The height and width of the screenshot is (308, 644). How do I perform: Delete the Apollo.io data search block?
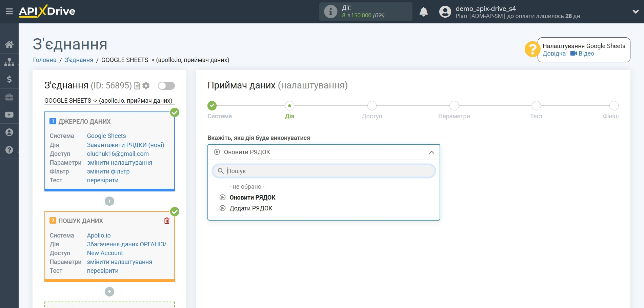tap(167, 221)
